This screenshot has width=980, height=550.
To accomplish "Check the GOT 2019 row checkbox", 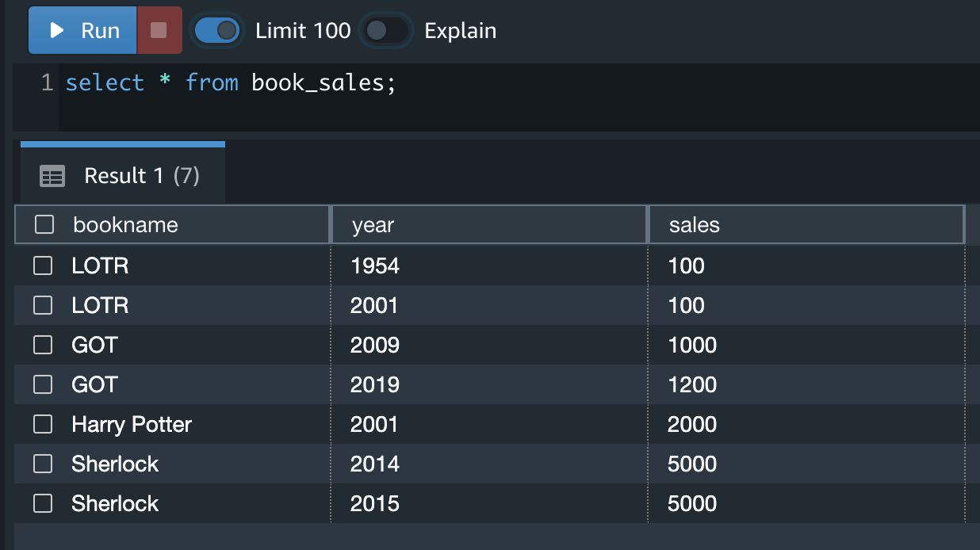I will pos(43,384).
